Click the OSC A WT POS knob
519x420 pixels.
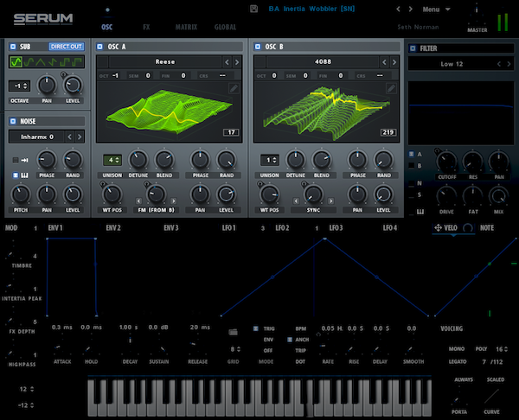112,194
